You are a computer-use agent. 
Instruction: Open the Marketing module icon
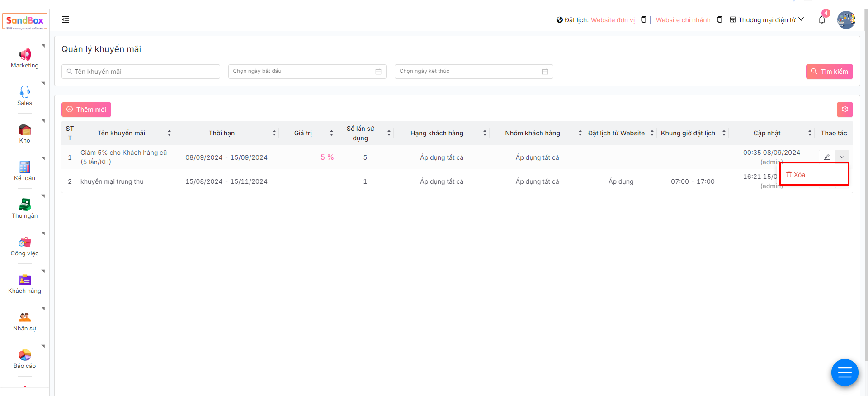point(24,55)
